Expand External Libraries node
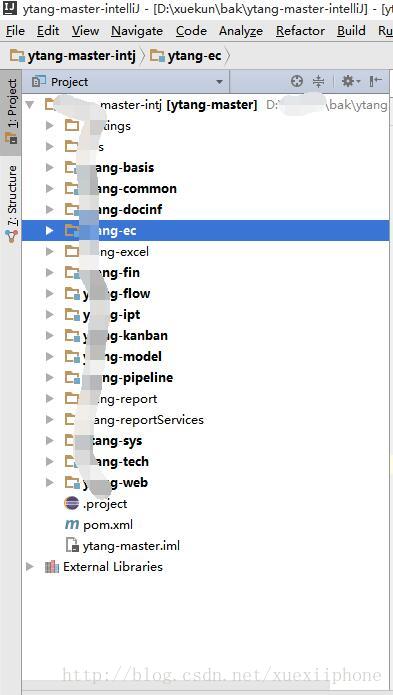 [30, 566]
